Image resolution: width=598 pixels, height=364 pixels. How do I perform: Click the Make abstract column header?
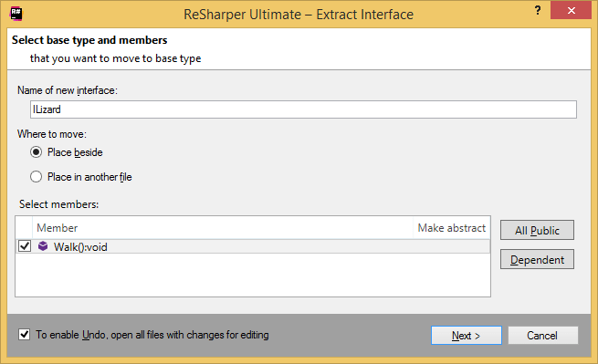point(452,228)
